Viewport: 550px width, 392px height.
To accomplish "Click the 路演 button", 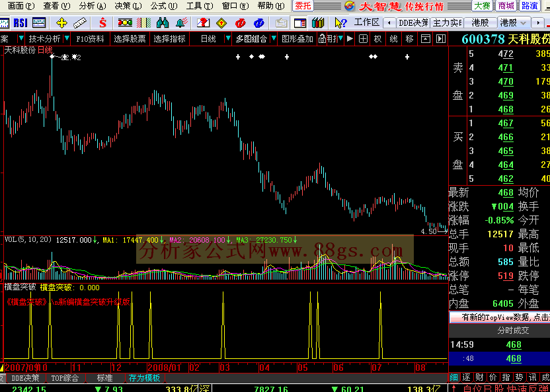I will point(530,5).
